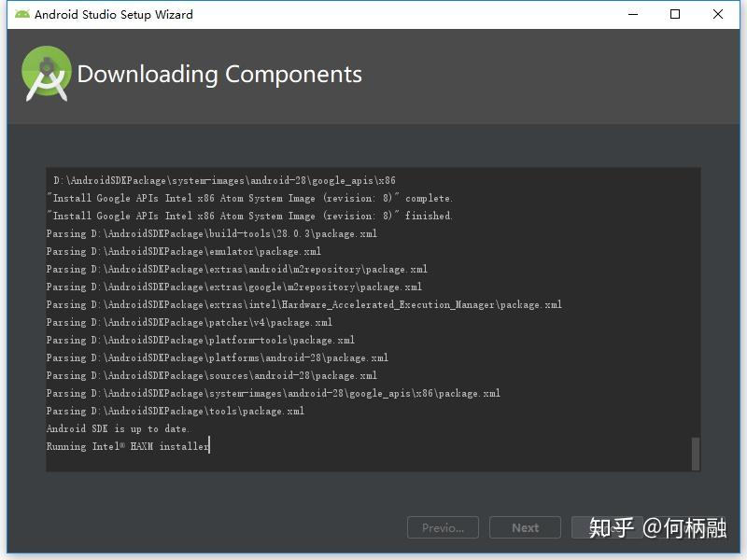
Task: Click the 'System Image (revision: 8)" finished.' line
Action: [249, 217]
